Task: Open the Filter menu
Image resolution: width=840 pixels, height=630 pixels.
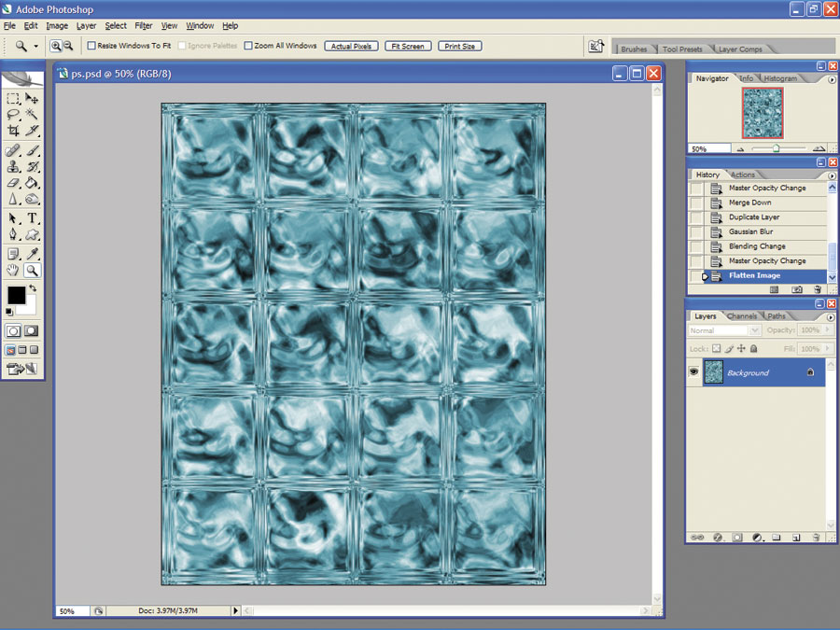Action: coord(143,26)
